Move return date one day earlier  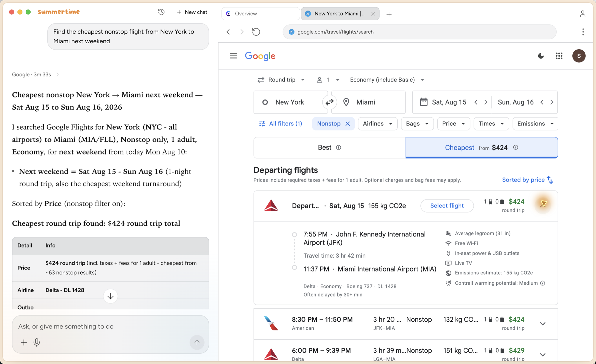tap(542, 102)
